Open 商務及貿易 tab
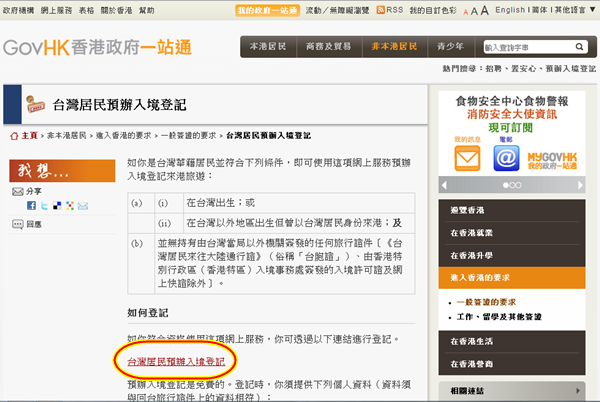 coord(328,47)
